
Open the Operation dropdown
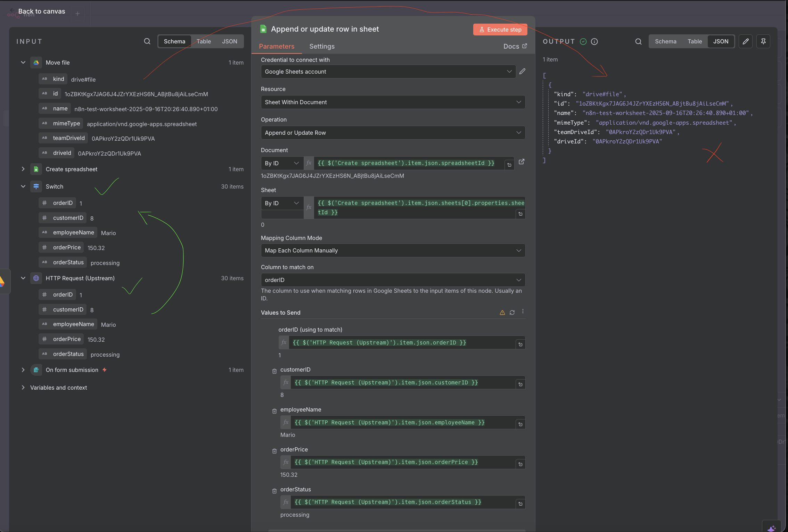coord(393,133)
